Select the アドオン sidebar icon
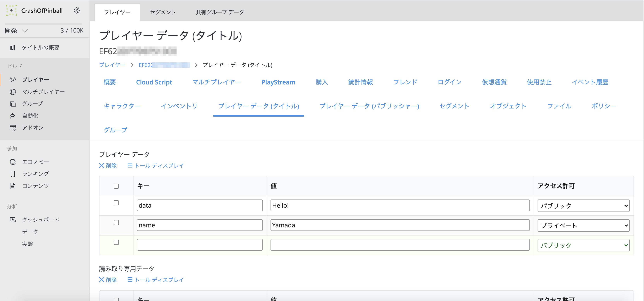Screen dimensions: 644x301 coord(13,128)
